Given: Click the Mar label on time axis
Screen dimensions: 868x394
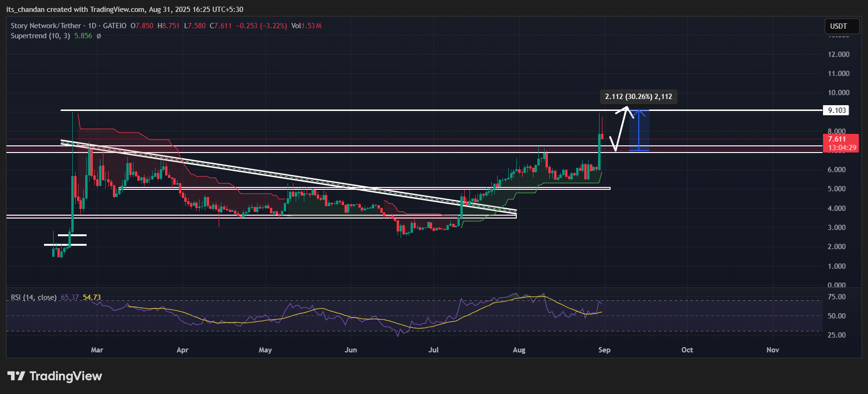Looking at the screenshot, I should [97, 350].
